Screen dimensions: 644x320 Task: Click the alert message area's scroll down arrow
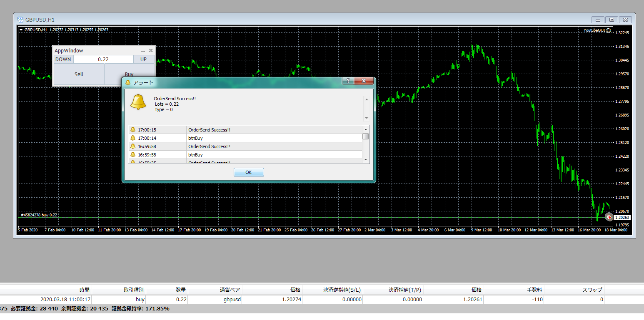coord(367,118)
